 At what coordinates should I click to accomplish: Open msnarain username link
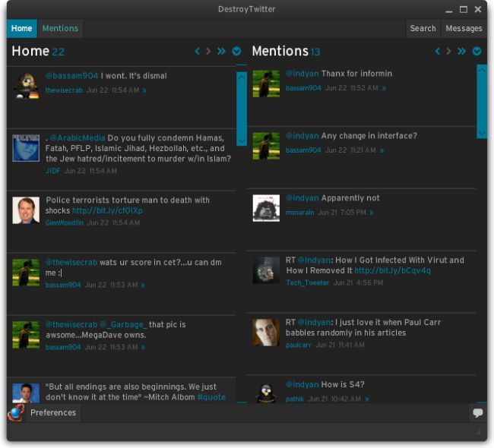(299, 213)
